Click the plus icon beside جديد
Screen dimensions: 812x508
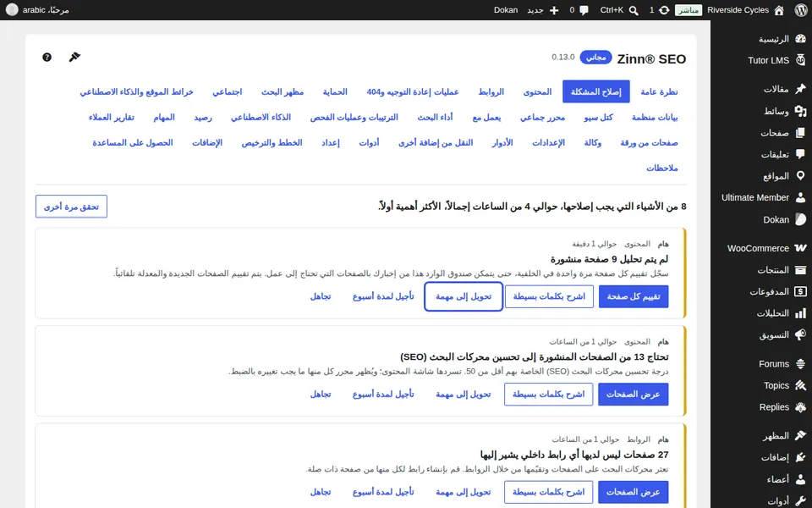[x=554, y=10]
